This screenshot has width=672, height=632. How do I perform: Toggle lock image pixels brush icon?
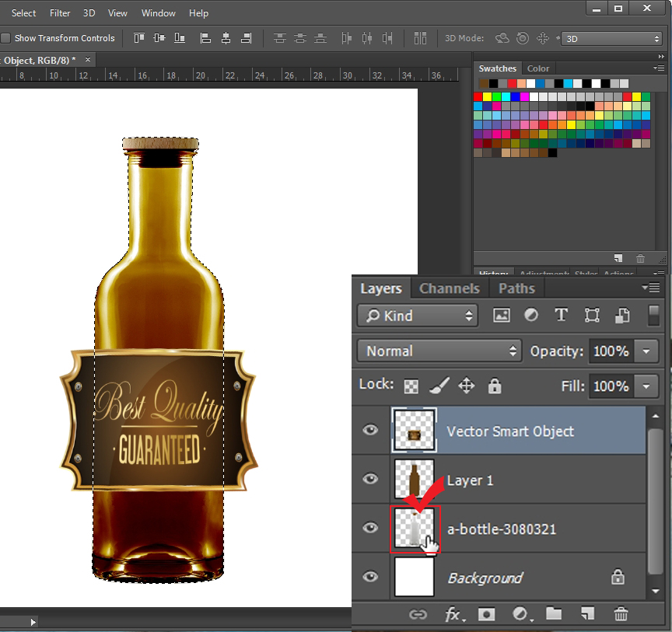click(439, 386)
